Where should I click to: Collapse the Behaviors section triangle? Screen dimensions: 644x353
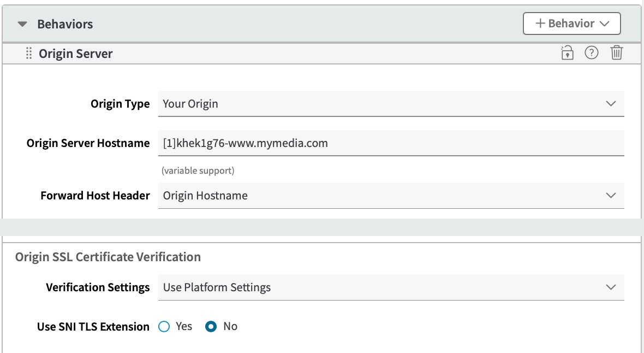[22, 25]
